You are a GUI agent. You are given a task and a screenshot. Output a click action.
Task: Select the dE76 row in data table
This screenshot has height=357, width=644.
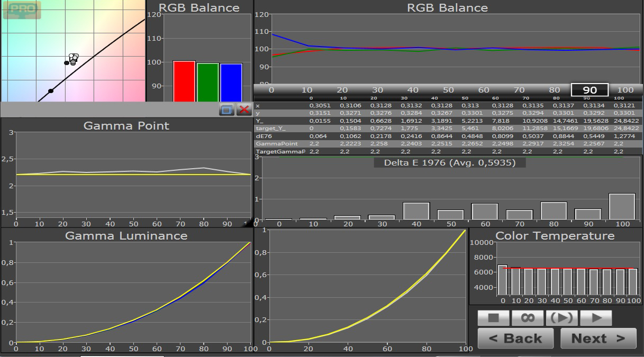tap(449, 136)
